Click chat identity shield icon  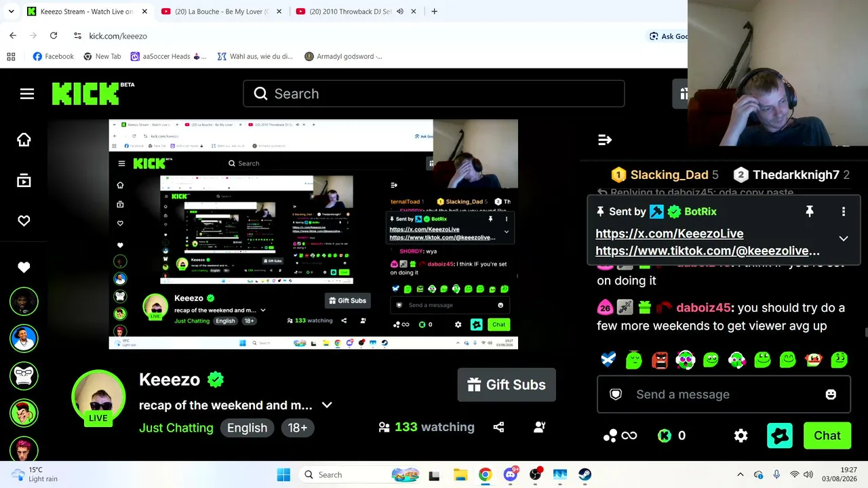pos(616,394)
